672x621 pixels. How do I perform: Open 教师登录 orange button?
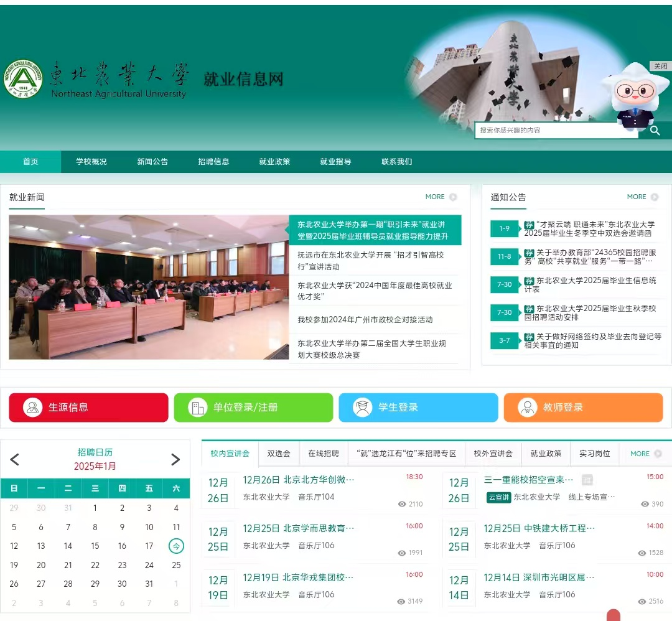583,408
